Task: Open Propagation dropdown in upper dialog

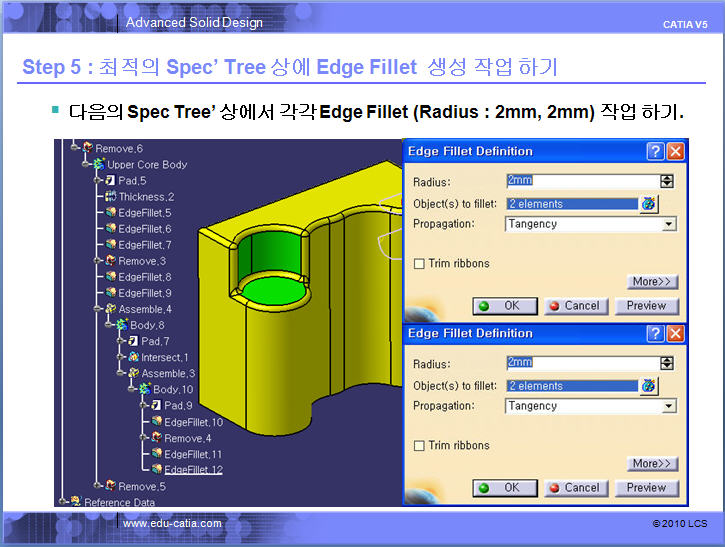Action: click(x=590, y=224)
